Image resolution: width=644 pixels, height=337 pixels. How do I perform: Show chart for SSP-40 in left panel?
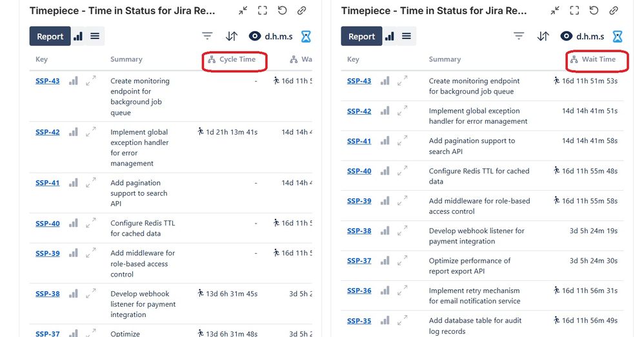(74, 223)
